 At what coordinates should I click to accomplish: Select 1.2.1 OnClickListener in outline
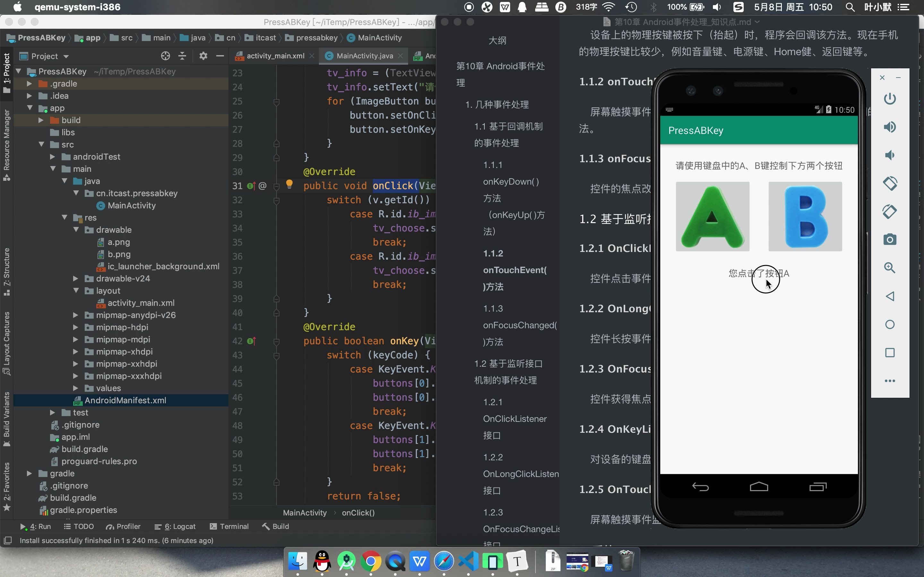pos(514,419)
